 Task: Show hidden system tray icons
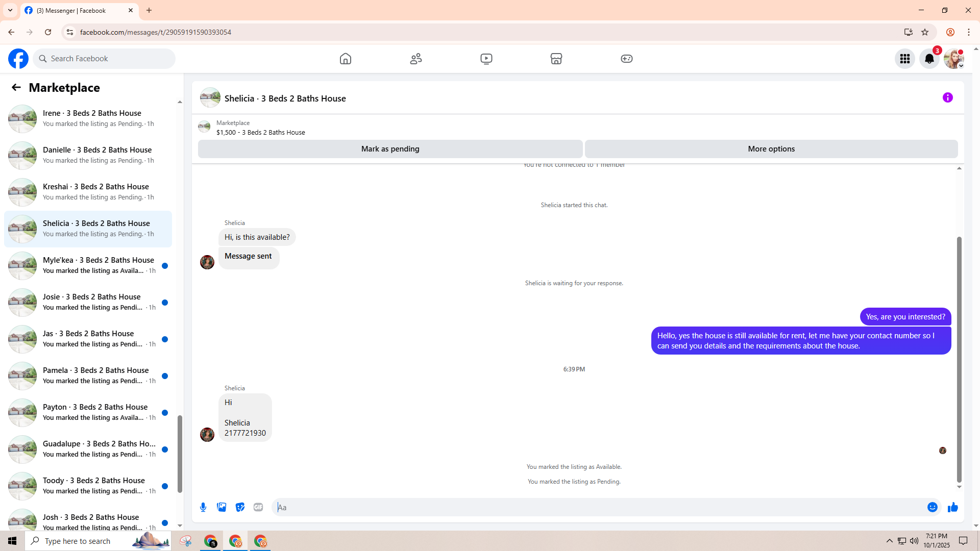(890, 541)
